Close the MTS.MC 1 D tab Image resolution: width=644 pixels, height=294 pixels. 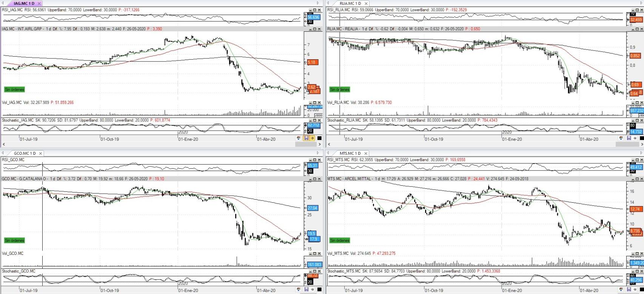(365, 153)
